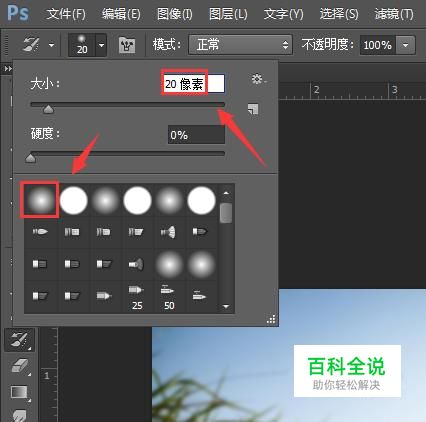426x422 pixels.
Task: Toggle the Brush panel icon in options bar
Action: click(x=127, y=45)
